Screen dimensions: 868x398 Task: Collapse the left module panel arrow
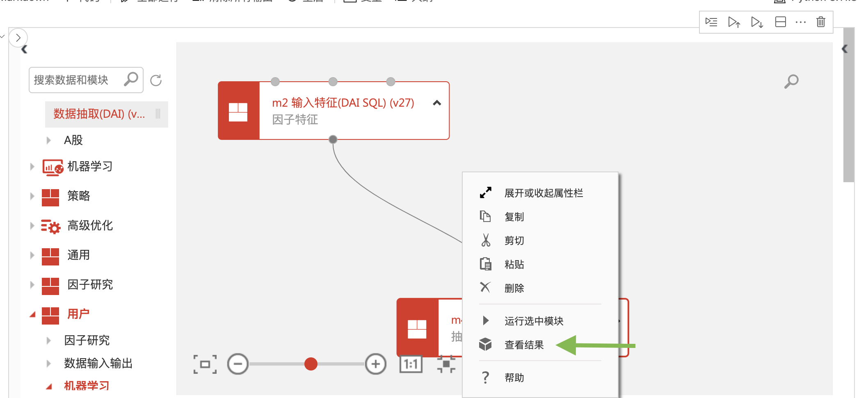24,50
